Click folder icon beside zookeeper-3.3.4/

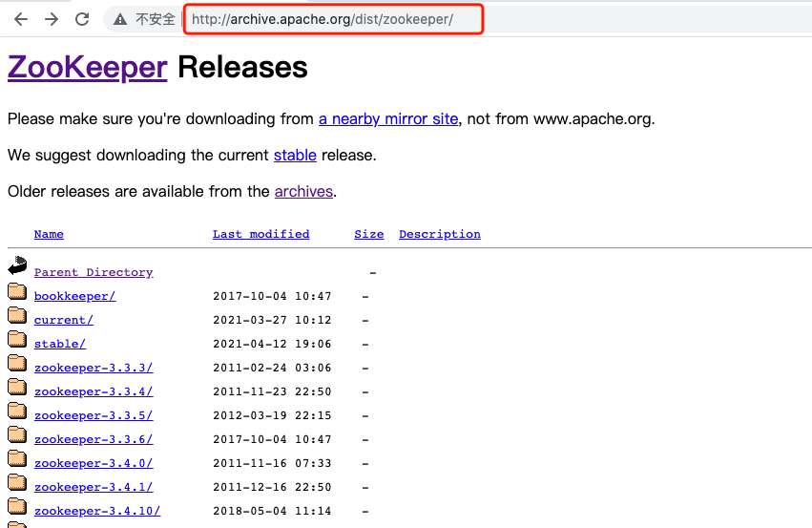point(17,387)
